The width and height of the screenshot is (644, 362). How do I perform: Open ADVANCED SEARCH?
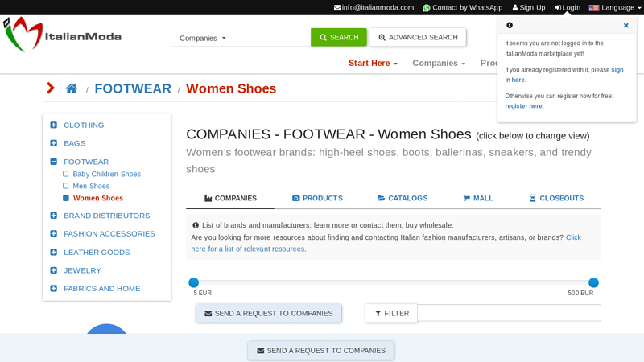tap(418, 37)
